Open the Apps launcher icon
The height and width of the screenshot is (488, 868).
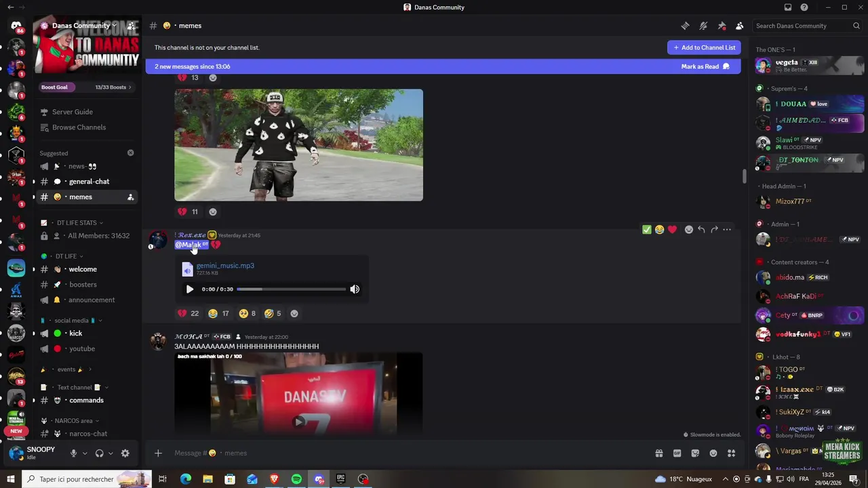[x=732, y=453]
